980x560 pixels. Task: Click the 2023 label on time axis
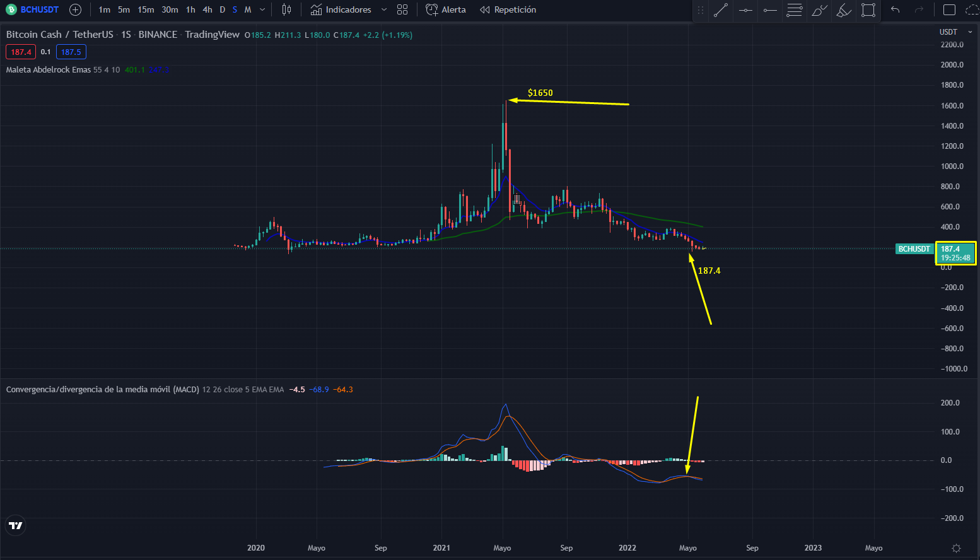(813, 548)
